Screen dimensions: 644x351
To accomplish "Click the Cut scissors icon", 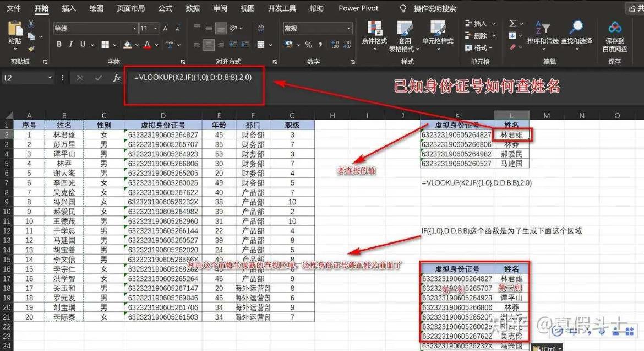I will [x=31, y=24].
